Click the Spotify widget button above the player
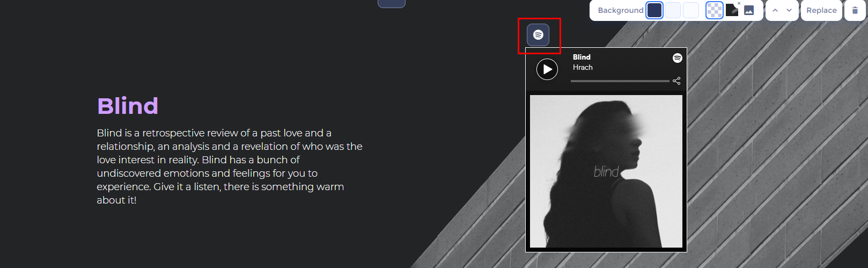Screen dimensions: 868x268 click(x=538, y=35)
